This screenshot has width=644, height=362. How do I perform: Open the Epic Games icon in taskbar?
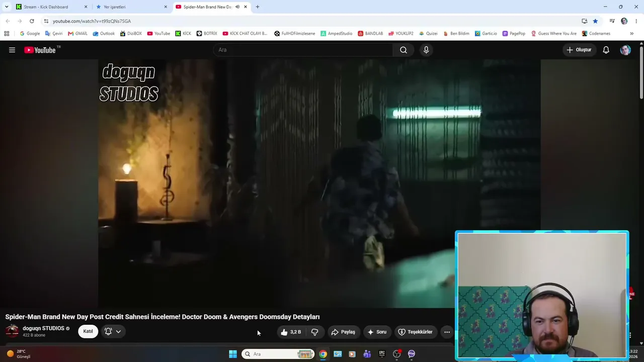(x=382, y=354)
